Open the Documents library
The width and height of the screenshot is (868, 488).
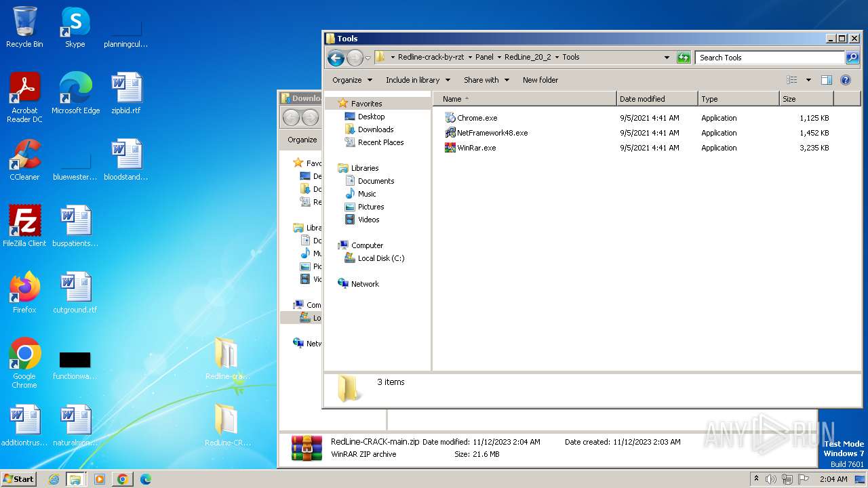[376, 181]
